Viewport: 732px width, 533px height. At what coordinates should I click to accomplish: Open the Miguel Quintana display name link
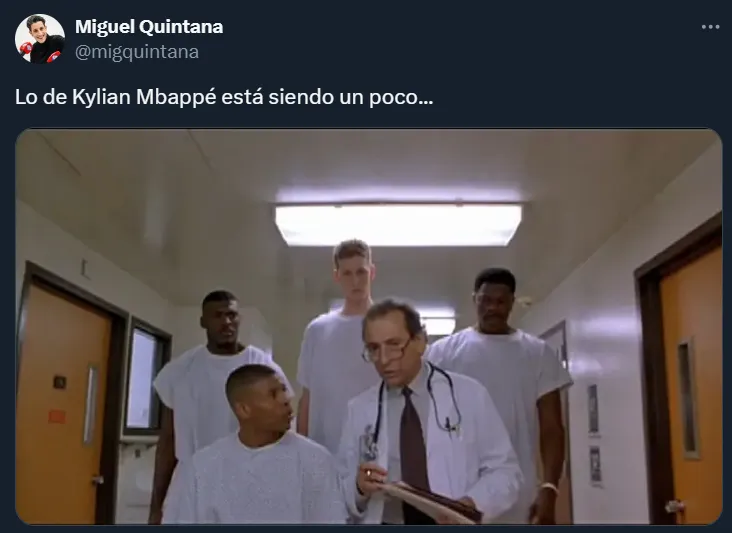(149, 27)
